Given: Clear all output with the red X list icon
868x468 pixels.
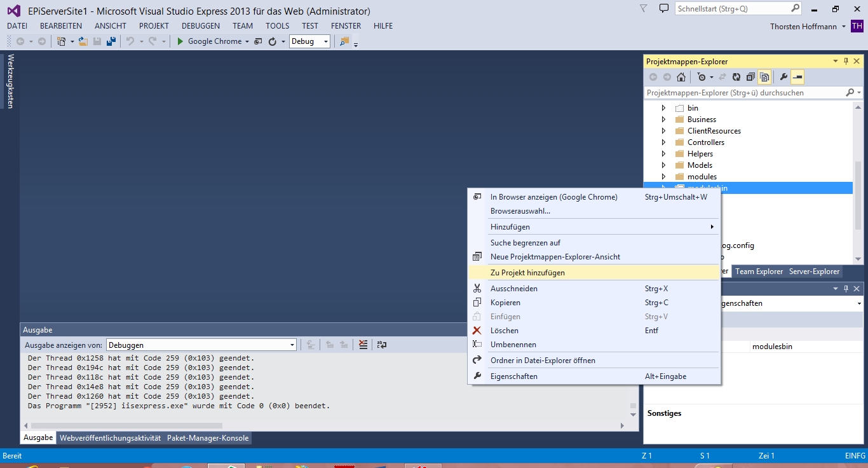Looking at the screenshot, I should click(x=363, y=345).
